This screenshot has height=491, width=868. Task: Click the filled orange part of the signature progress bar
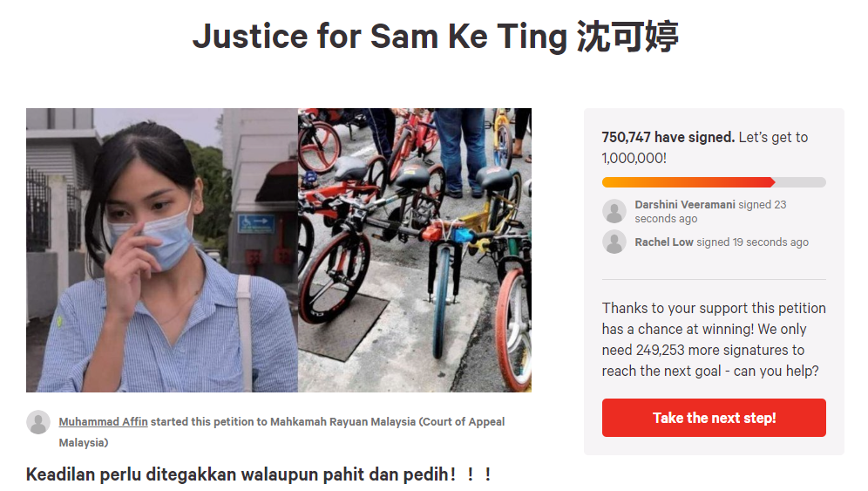pos(688,182)
